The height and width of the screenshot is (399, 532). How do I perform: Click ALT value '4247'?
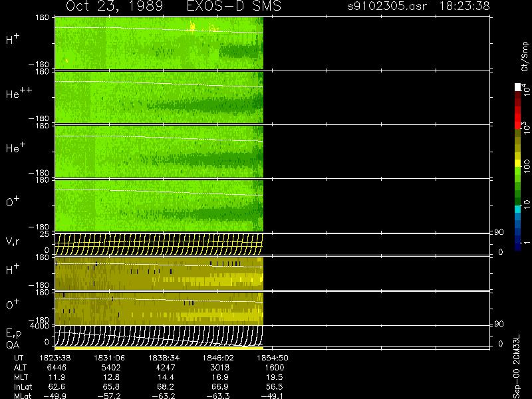(166, 368)
